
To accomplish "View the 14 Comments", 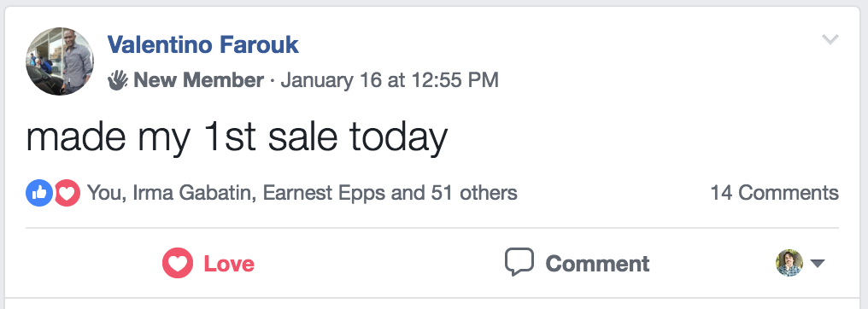I will pos(774,193).
